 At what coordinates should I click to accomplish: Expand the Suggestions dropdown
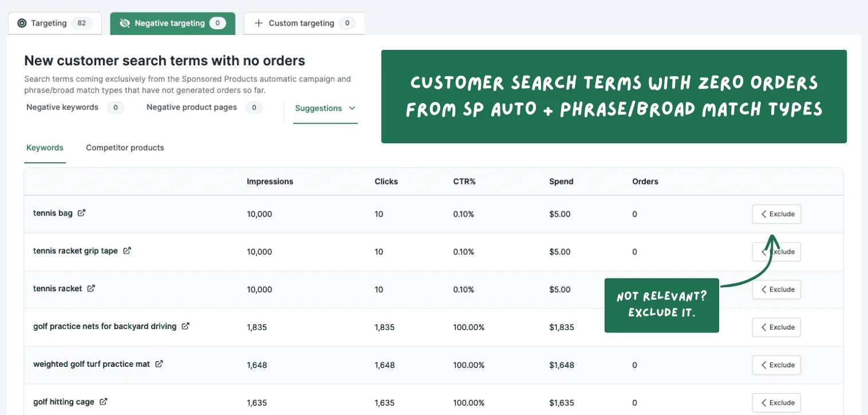pos(325,108)
